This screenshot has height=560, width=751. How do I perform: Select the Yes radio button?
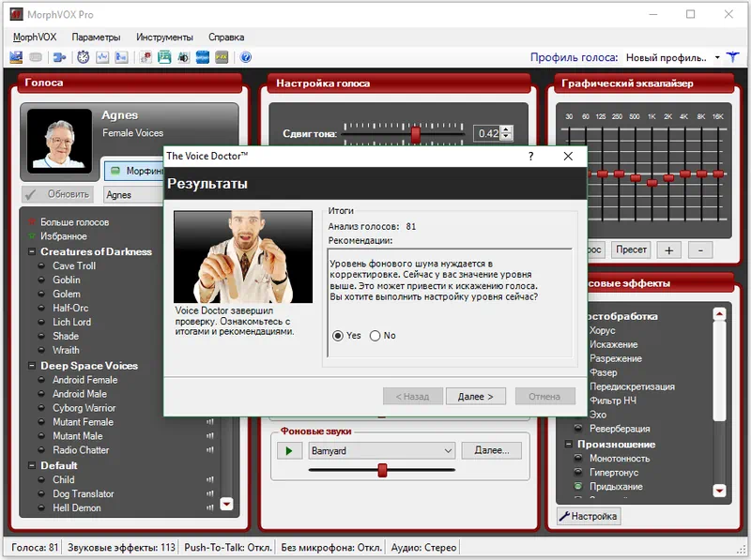pos(339,336)
